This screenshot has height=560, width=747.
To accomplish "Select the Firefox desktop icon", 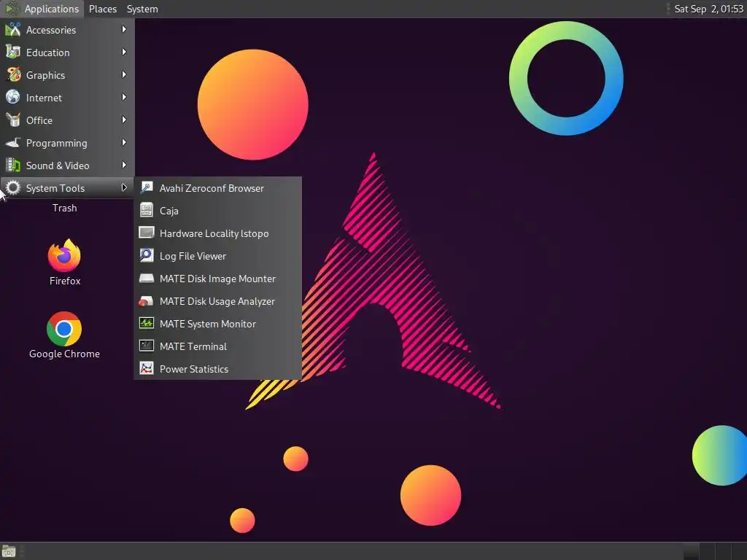I will (x=64, y=256).
